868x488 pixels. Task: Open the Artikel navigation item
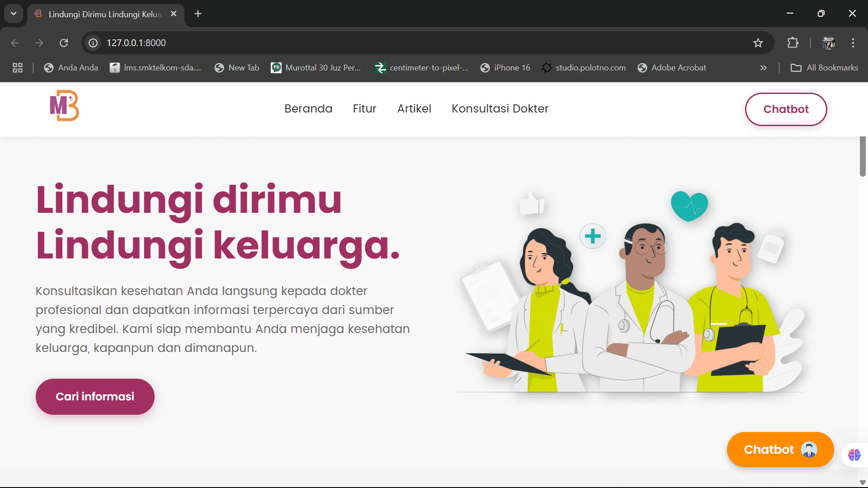[414, 109]
